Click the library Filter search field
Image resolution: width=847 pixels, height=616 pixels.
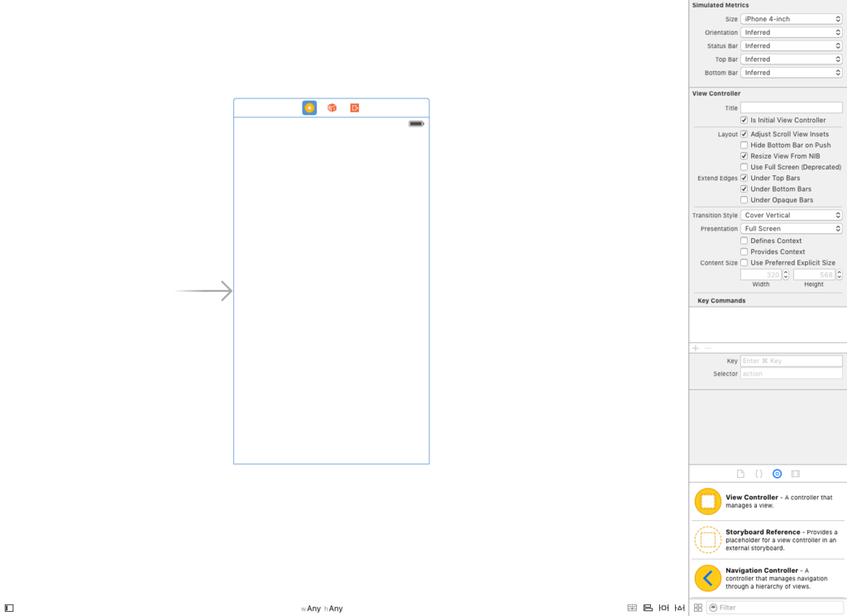775,608
